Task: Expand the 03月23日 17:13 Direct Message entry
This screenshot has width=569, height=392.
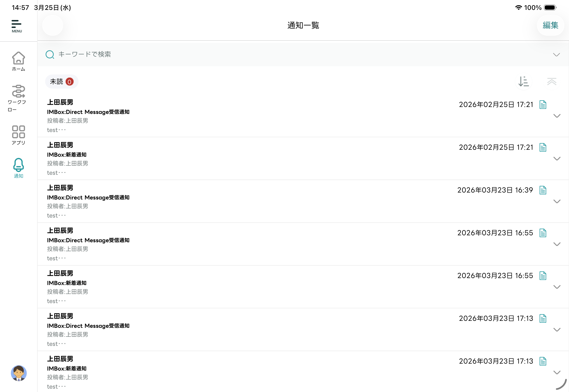Action: point(557,330)
